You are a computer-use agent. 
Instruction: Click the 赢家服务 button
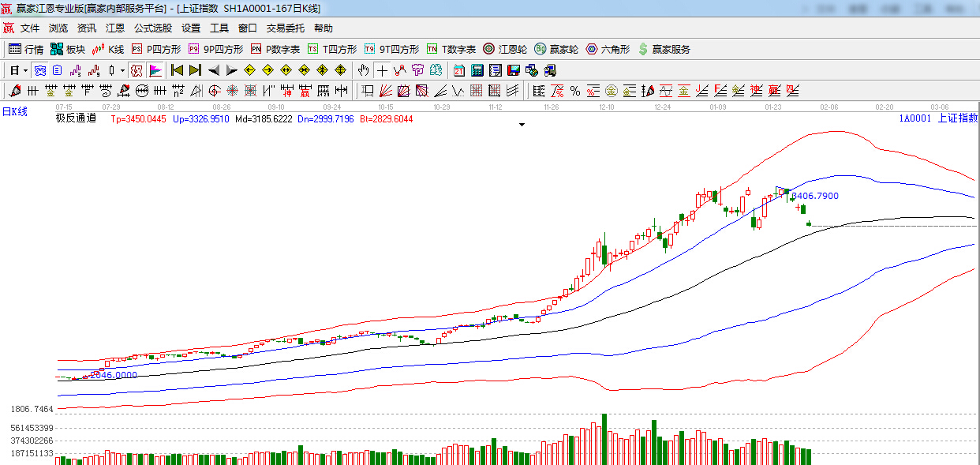[664, 49]
